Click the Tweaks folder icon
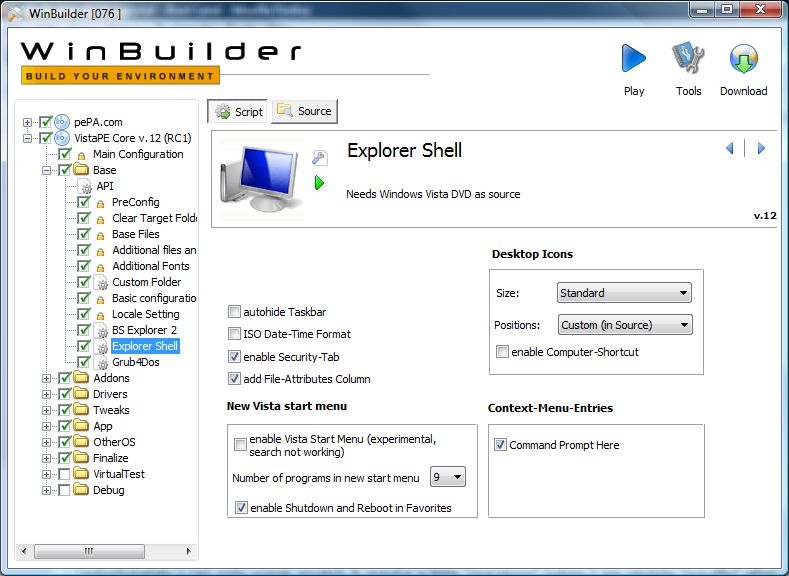This screenshot has width=789, height=576. [x=81, y=409]
